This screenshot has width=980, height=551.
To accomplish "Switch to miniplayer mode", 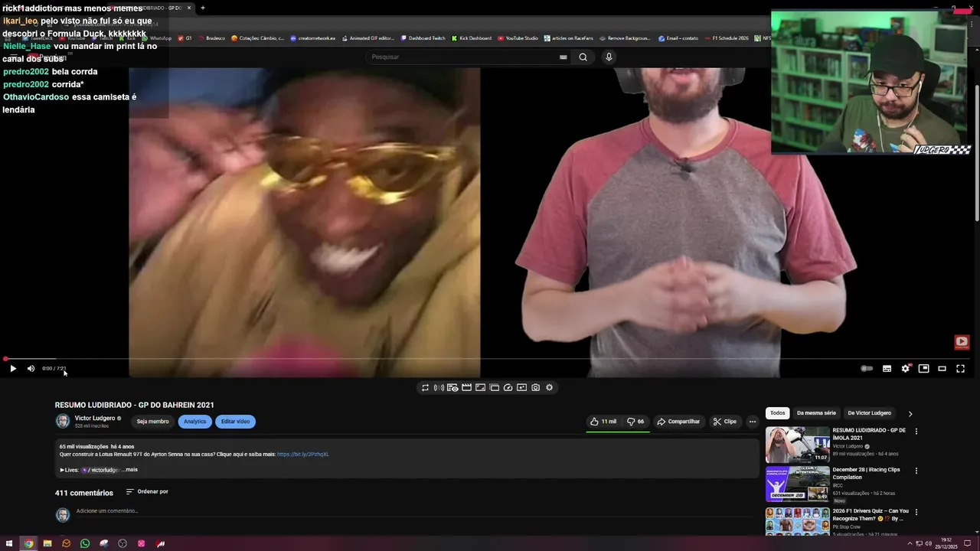I will 923,369.
